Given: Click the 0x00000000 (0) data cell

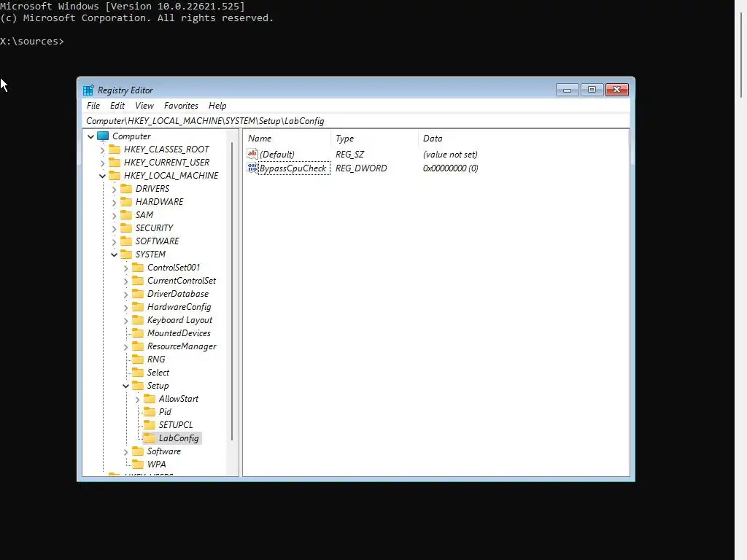Looking at the screenshot, I should coord(451,168).
